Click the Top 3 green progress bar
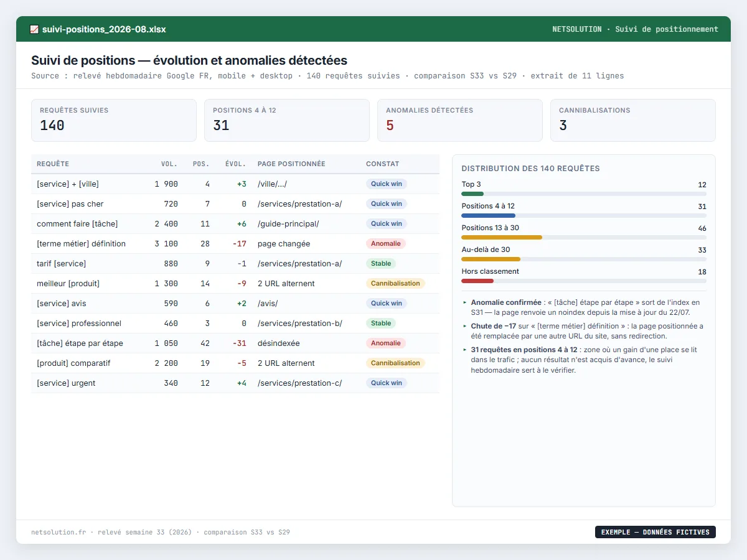 point(472,194)
